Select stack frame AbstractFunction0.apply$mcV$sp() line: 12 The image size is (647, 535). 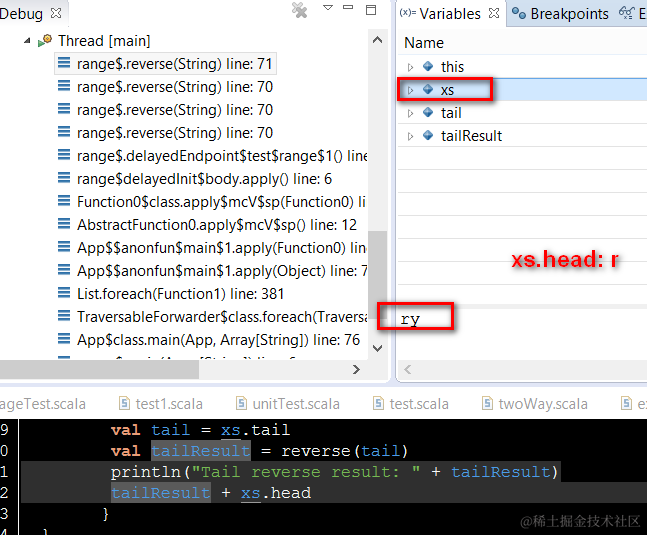tap(216, 225)
